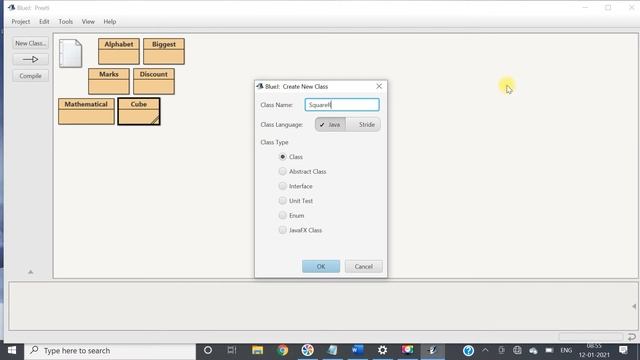Open Settings gear on taskbar

[x=382, y=350]
